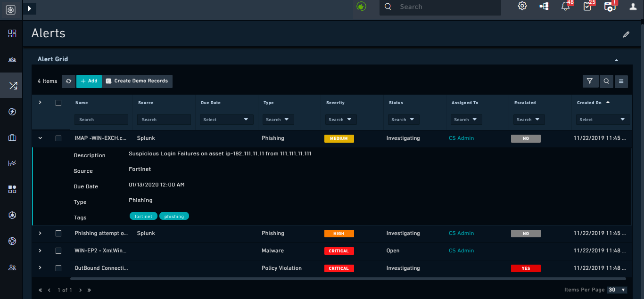Click the refresh grid icon
Viewport: 644px width, 299px height.
[68, 81]
